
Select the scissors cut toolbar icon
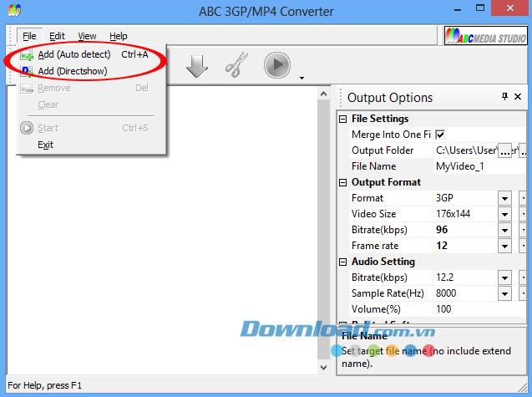coord(236,64)
